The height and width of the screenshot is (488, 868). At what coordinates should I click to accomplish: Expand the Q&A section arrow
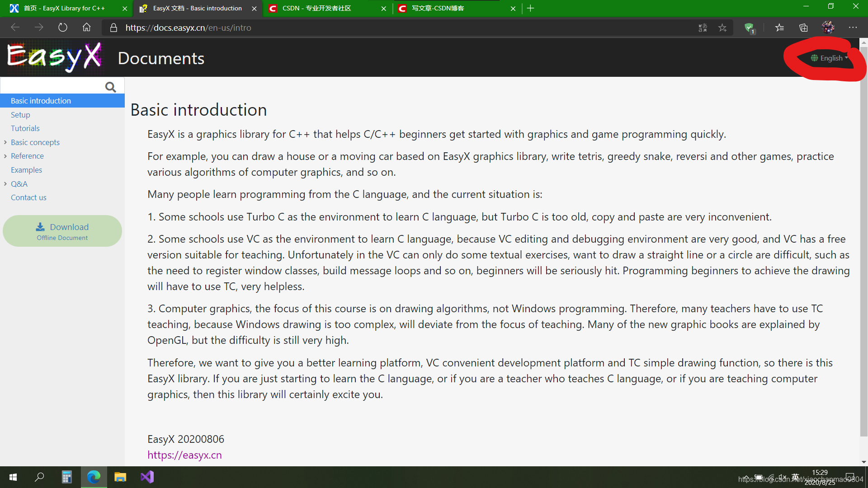coord(5,184)
